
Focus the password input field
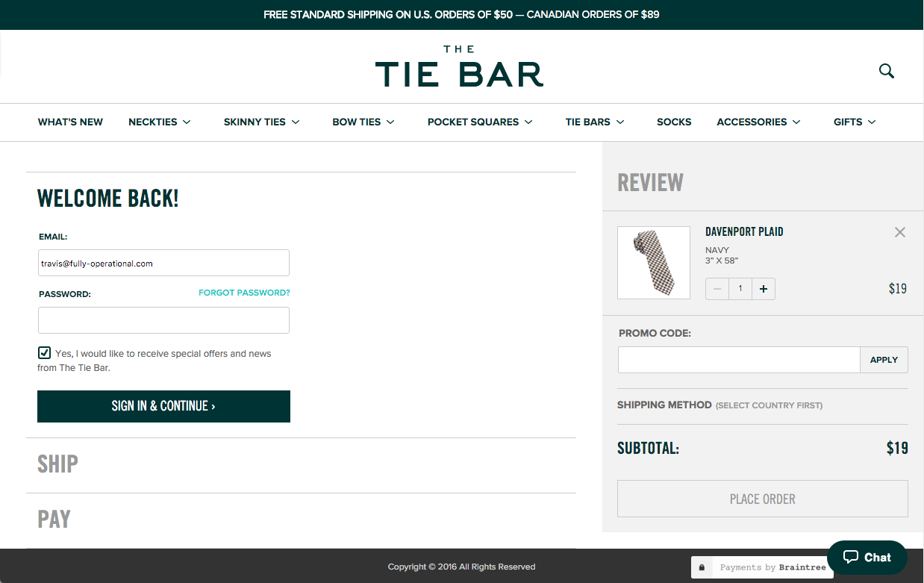(163, 320)
